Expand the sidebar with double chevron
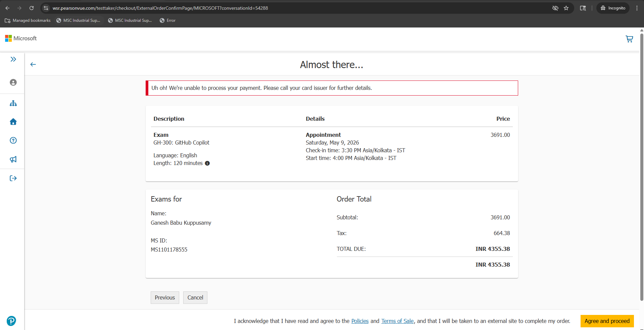Screen dimensions: 644x330 click(x=13, y=59)
